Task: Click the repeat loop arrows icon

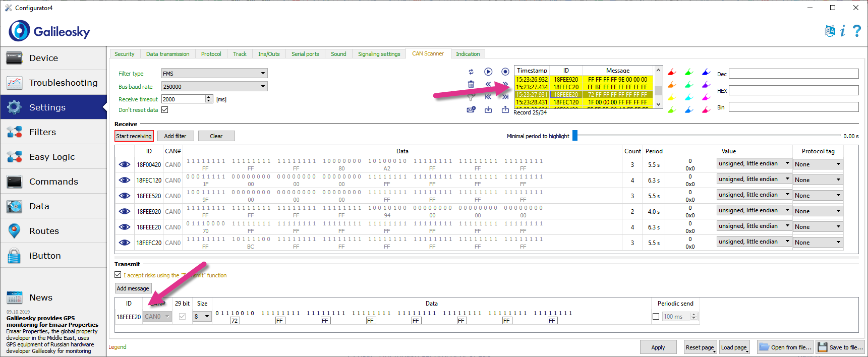Action: pyautogui.click(x=471, y=72)
